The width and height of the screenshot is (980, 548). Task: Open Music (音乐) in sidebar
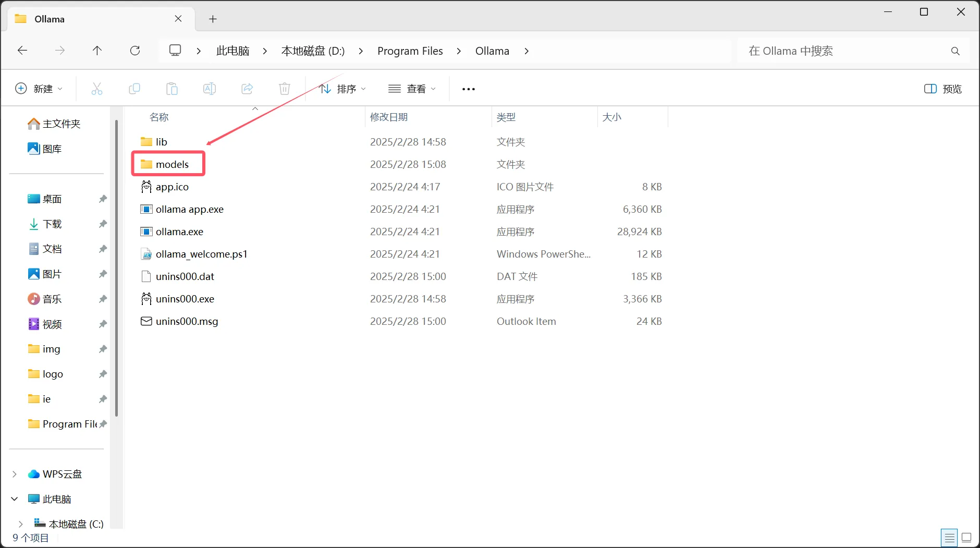pos(45,299)
